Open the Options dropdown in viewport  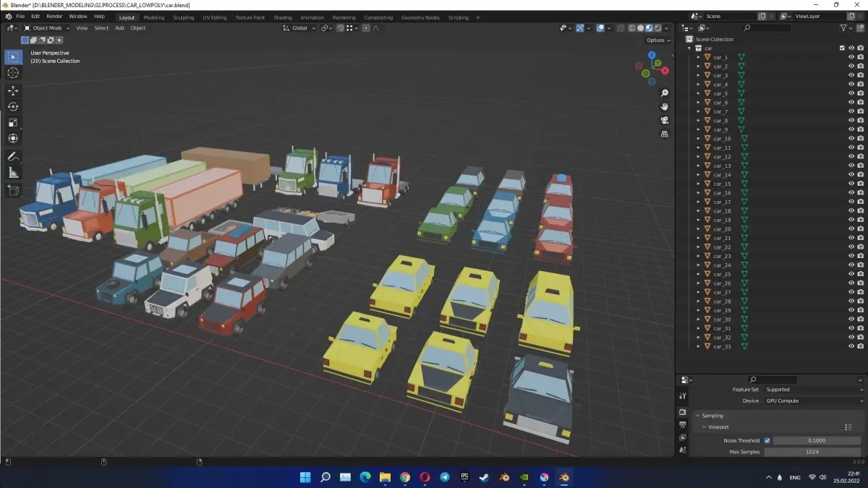tap(658, 40)
